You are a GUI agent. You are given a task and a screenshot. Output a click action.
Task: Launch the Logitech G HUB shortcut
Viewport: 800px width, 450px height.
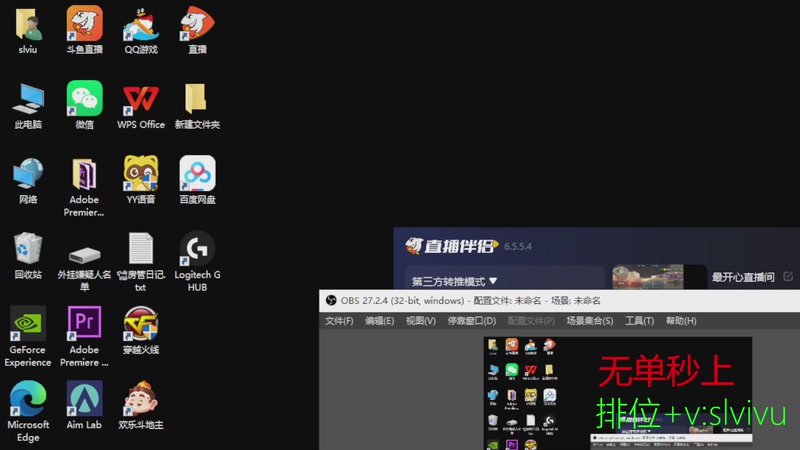[197, 248]
